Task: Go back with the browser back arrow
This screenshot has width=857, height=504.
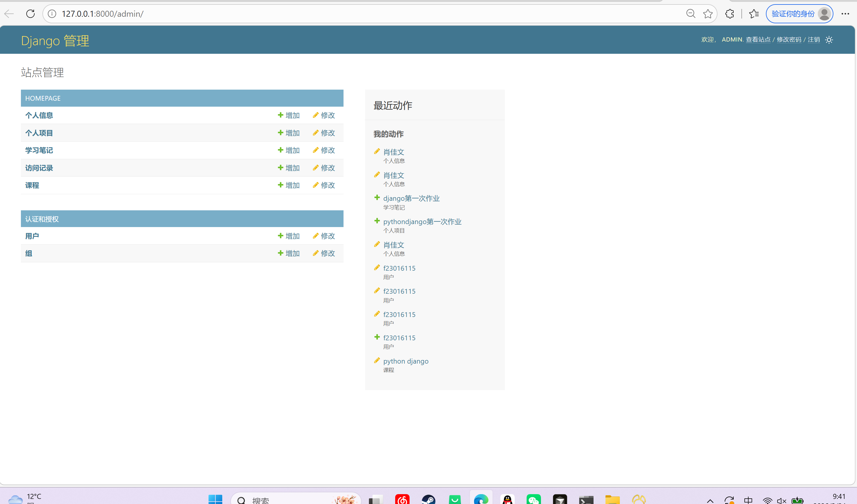Action: pyautogui.click(x=9, y=14)
